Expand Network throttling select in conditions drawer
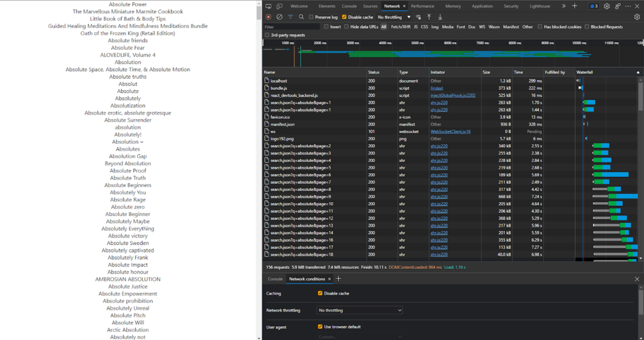 [359, 310]
